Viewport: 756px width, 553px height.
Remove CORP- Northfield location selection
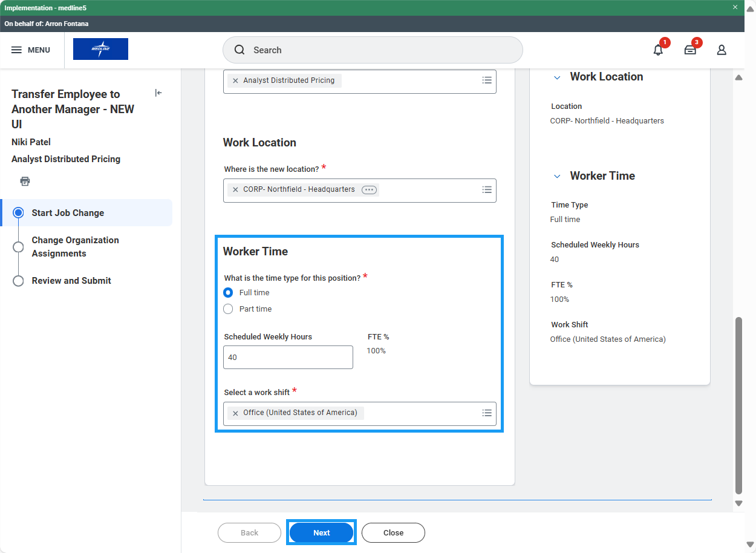tap(235, 190)
